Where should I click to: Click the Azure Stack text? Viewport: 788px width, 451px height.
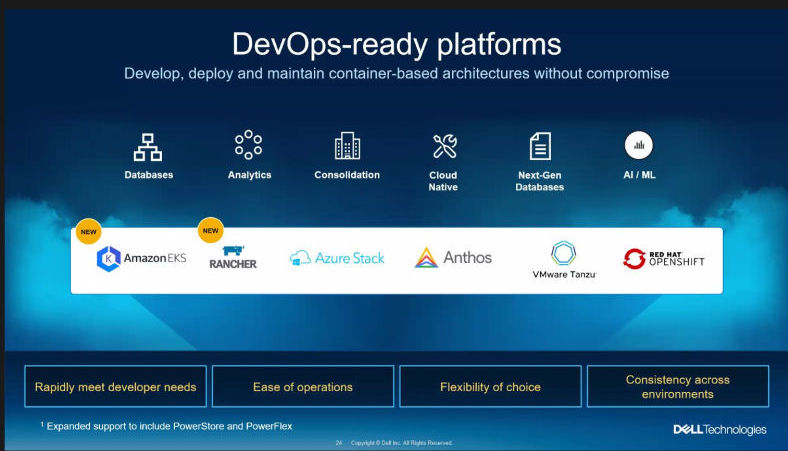[x=350, y=258]
